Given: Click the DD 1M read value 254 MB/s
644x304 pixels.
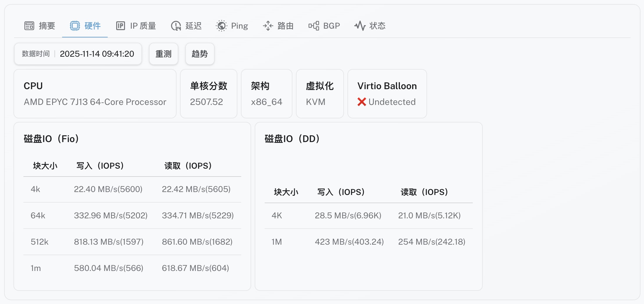Looking at the screenshot, I should (x=431, y=242).
